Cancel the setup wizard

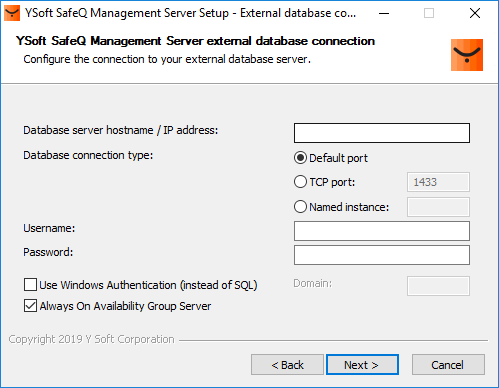pos(448,365)
